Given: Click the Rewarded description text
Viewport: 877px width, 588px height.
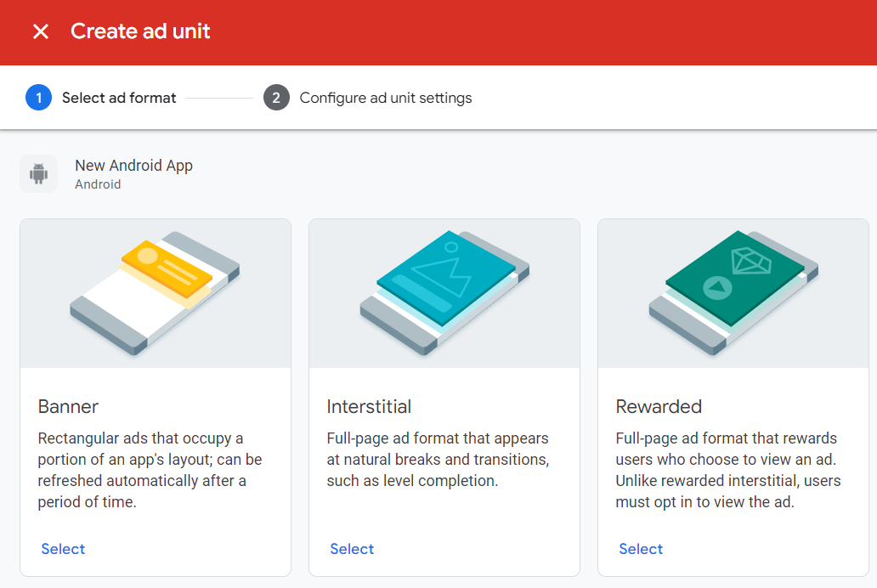Looking at the screenshot, I should 727,470.
